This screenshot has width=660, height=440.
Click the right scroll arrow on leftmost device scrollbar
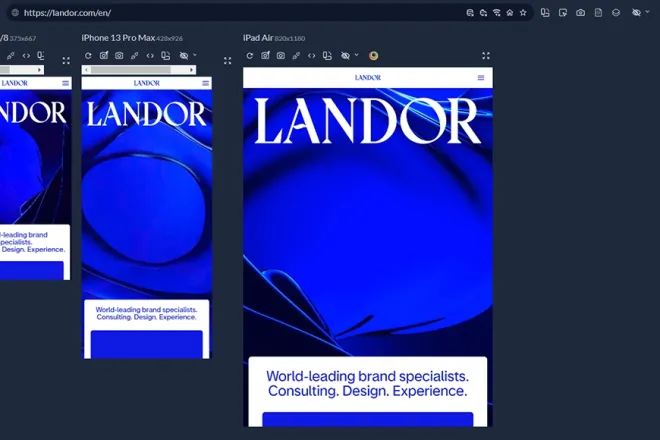[x=40, y=70]
